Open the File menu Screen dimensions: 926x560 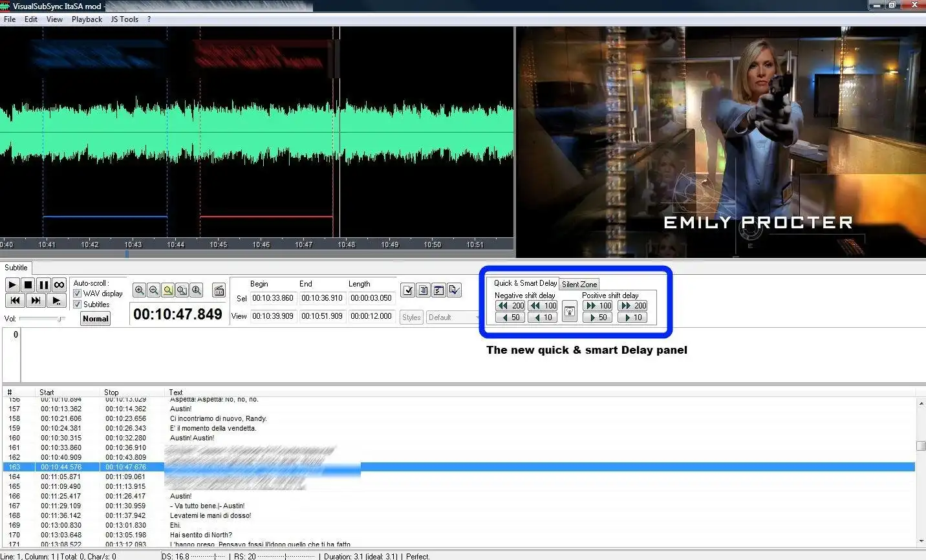10,19
